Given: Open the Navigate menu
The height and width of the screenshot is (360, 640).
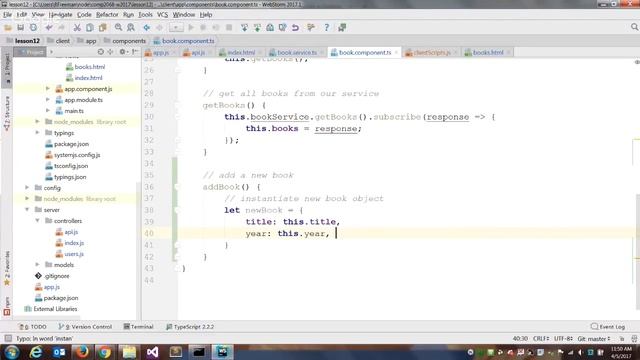Looking at the screenshot, I should click(60, 15).
